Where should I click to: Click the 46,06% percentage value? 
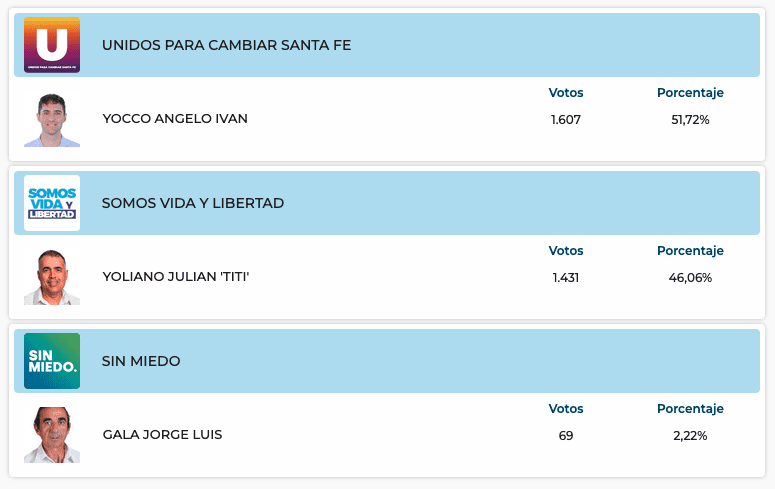690,277
